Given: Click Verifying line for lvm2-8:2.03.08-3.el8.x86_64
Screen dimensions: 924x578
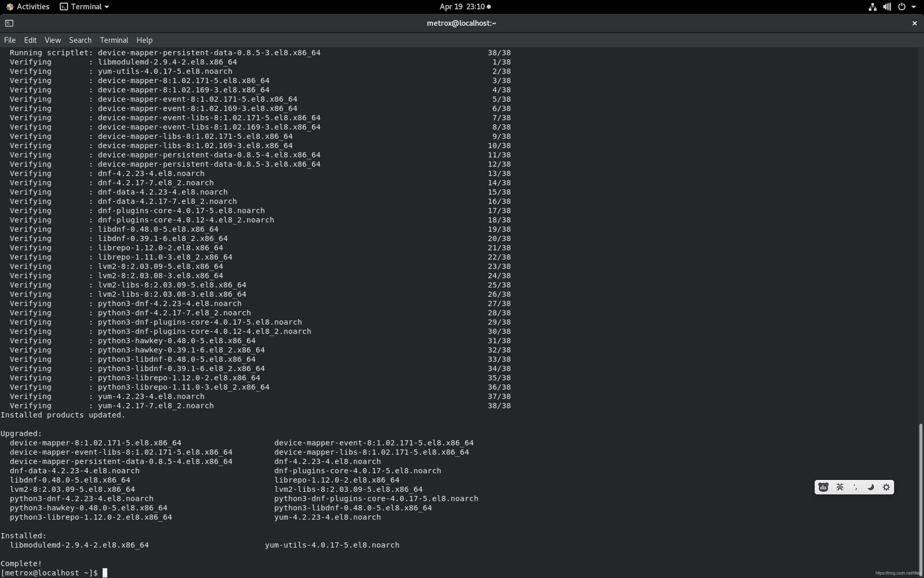Looking at the screenshot, I should (260, 276).
